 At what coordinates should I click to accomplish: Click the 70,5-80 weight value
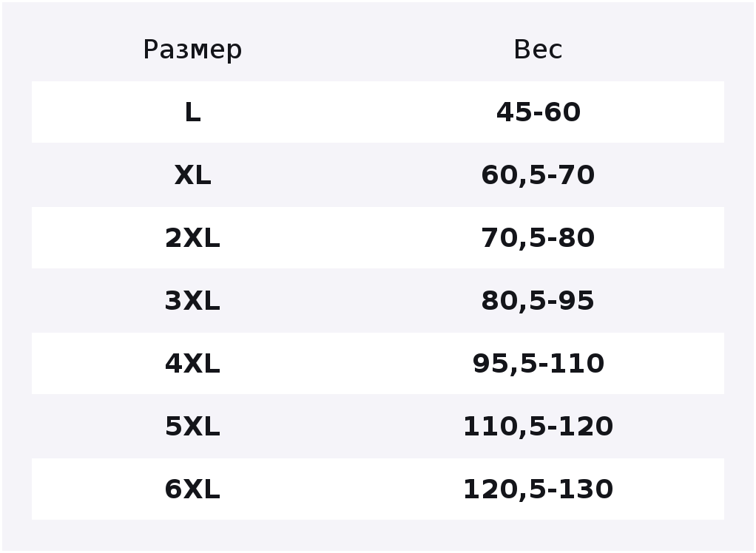(x=538, y=238)
